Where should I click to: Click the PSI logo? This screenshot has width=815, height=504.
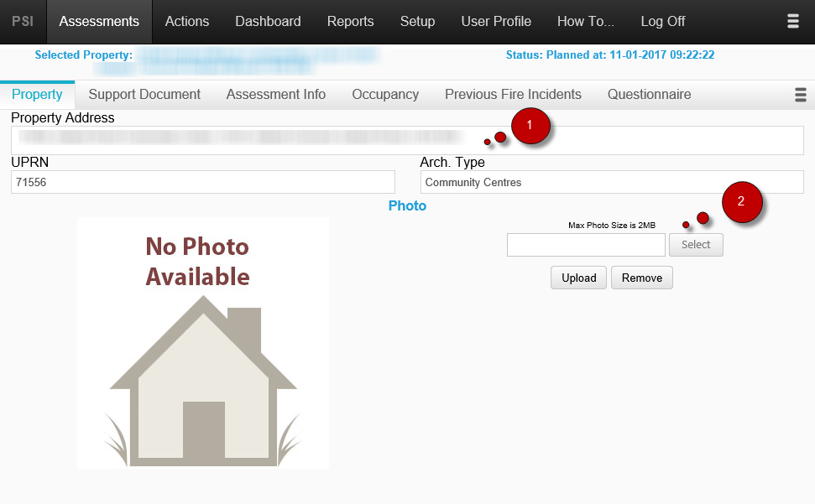point(22,21)
